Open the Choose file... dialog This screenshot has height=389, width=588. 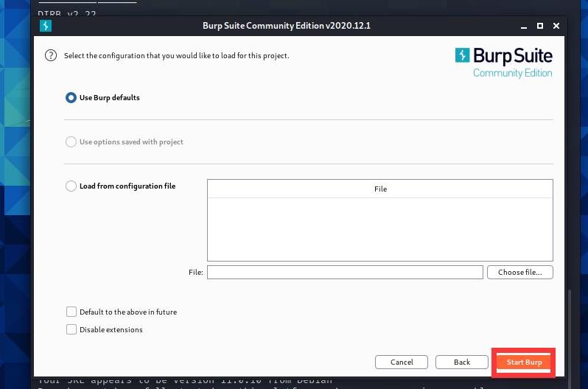click(x=519, y=273)
